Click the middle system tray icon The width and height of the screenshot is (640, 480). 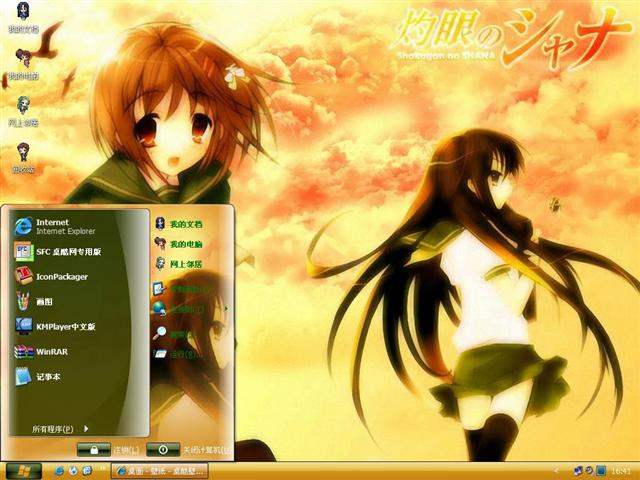pyautogui.click(x=589, y=471)
